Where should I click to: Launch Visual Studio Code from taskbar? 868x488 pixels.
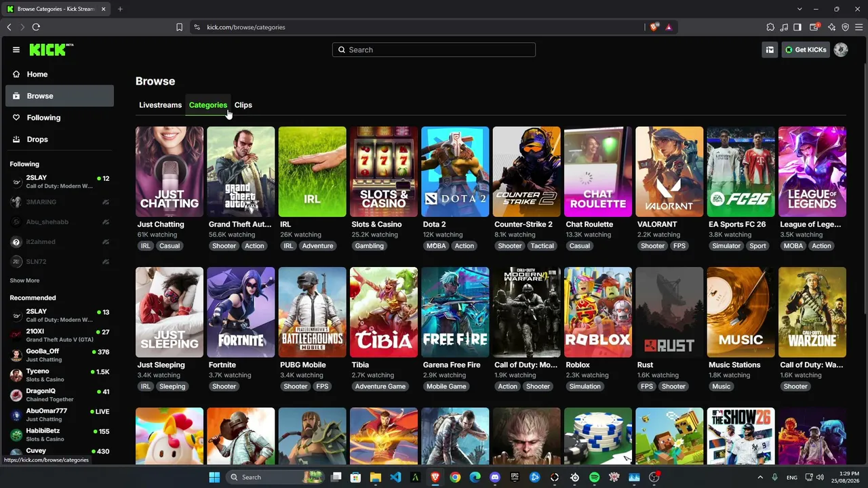pos(395,477)
